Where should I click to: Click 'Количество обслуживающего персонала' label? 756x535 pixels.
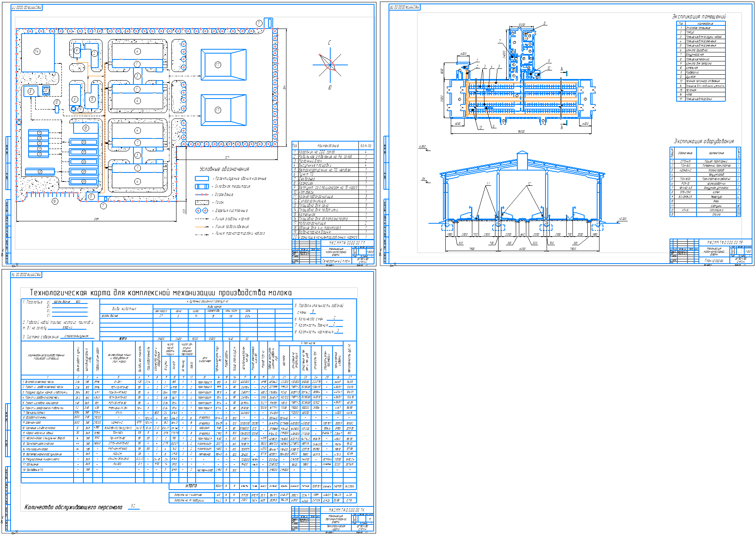[x=73, y=507]
